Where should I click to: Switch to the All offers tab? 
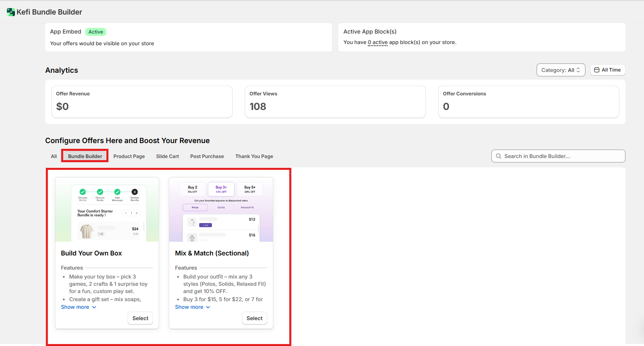[54, 156]
